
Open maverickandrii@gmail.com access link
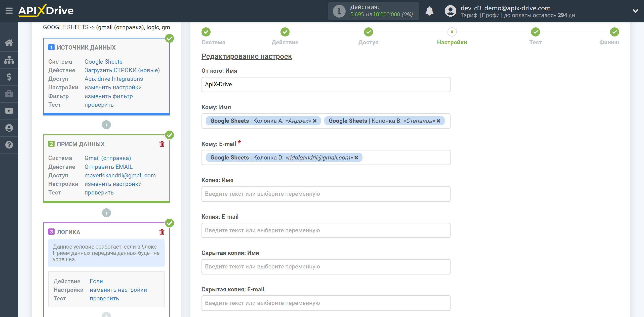tap(120, 175)
